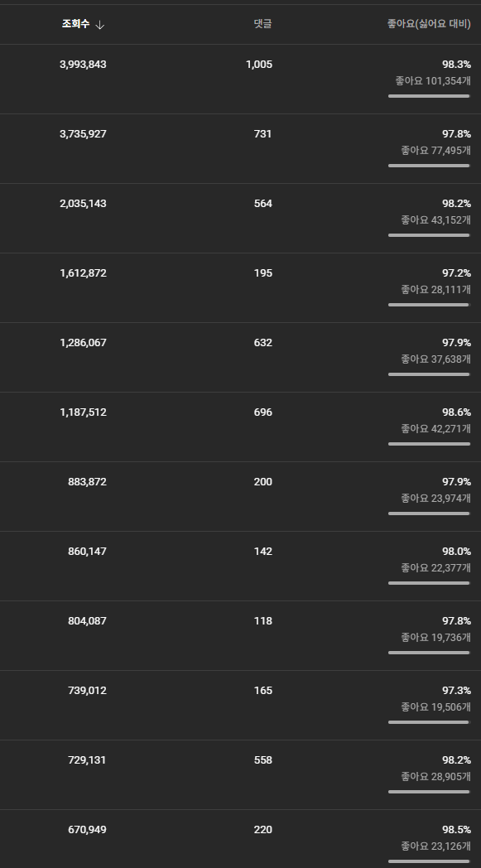Click the 97.2% like percentage
The height and width of the screenshot is (868, 481).
click(457, 273)
